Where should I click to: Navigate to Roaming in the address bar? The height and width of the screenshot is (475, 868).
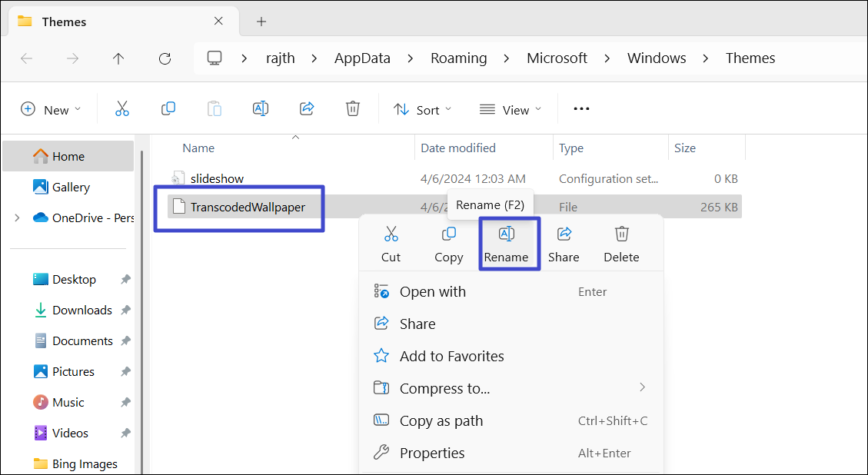[459, 58]
